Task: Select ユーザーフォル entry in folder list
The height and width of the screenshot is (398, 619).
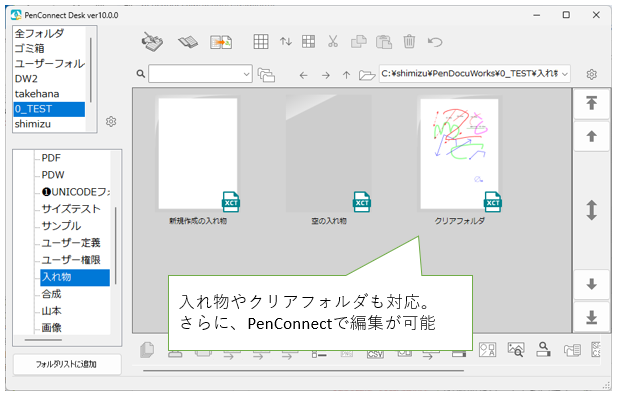Action: coord(49,64)
